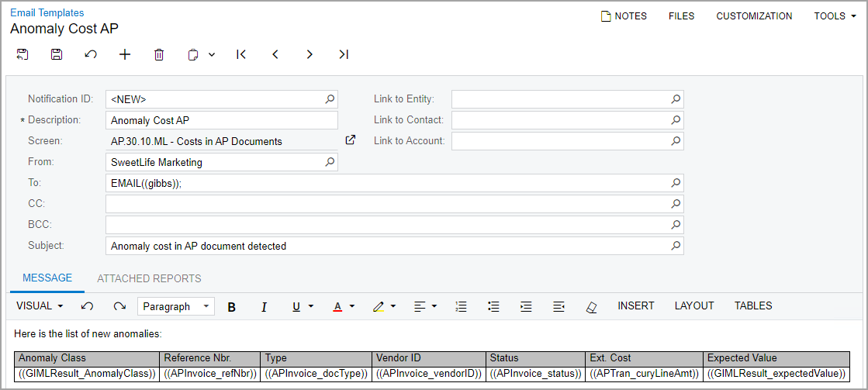This screenshot has height=390, width=868.
Task: Go to the first record
Action: click(241, 54)
